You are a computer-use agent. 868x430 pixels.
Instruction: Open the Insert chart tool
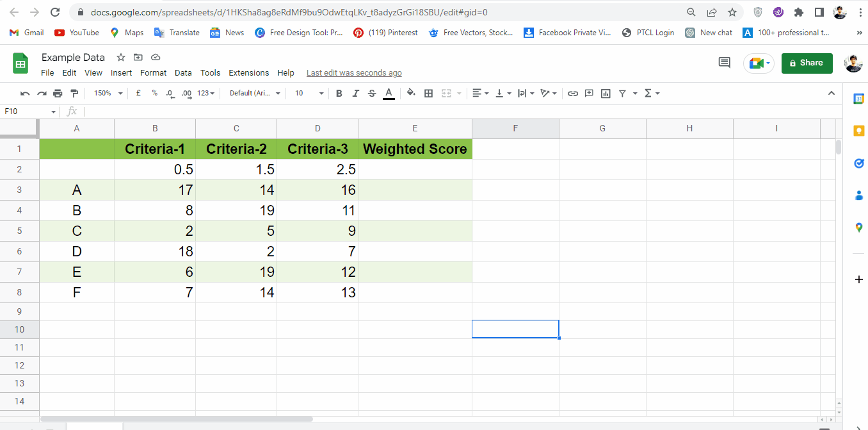coord(606,93)
